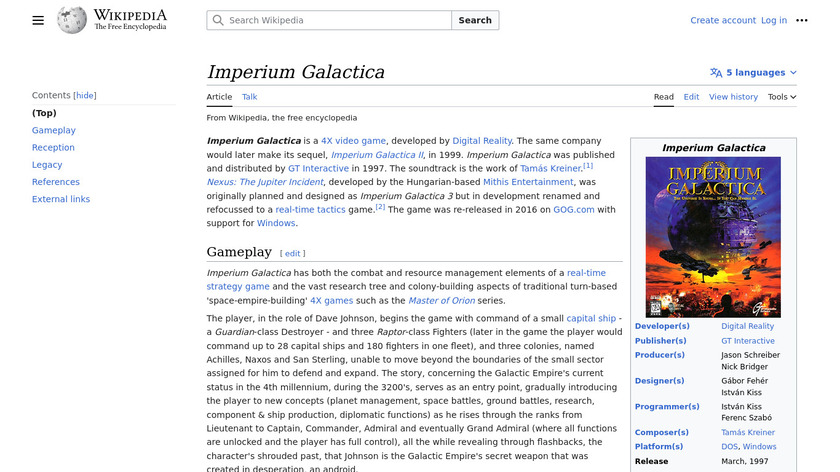
Task: Jump to References in contents sidebar
Action: point(55,182)
